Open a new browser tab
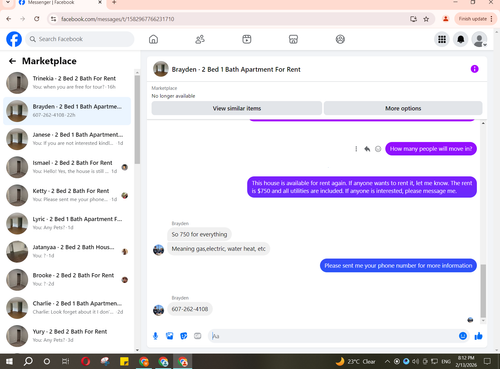The width and height of the screenshot is (500, 369). click(x=114, y=2)
